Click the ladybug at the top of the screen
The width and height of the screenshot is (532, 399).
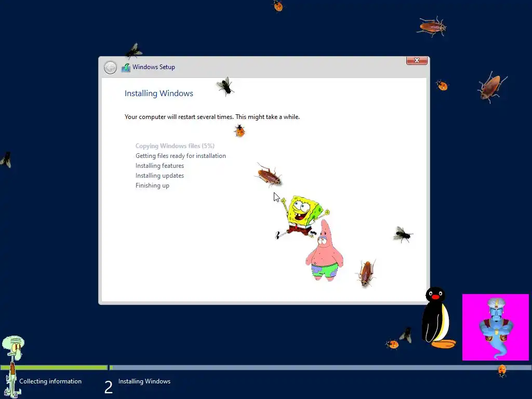[278, 5]
